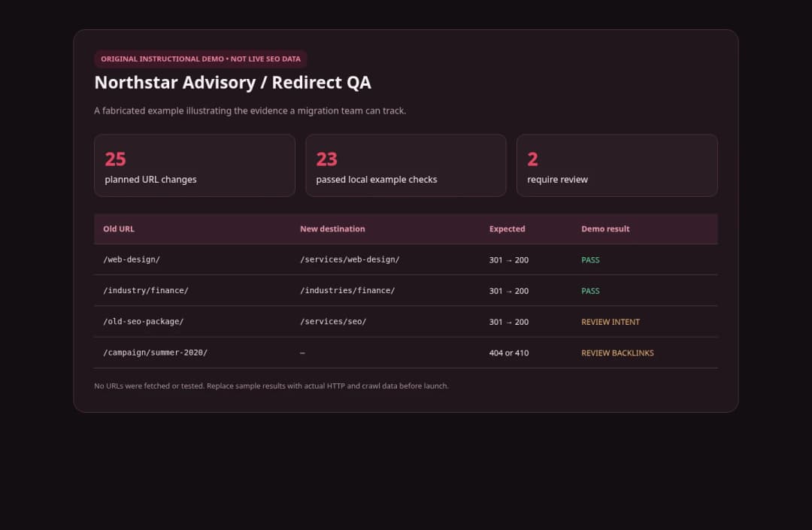Click 301 → 200 in the /industry/finance/ row
Image resolution: width=812 pixels, height=530 pixels.
coord(508,291)
